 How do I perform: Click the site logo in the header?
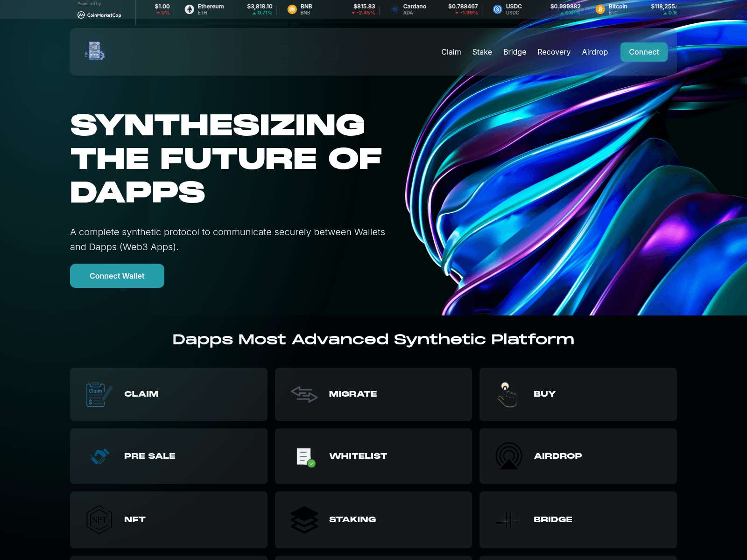click(x=95, y=51)
